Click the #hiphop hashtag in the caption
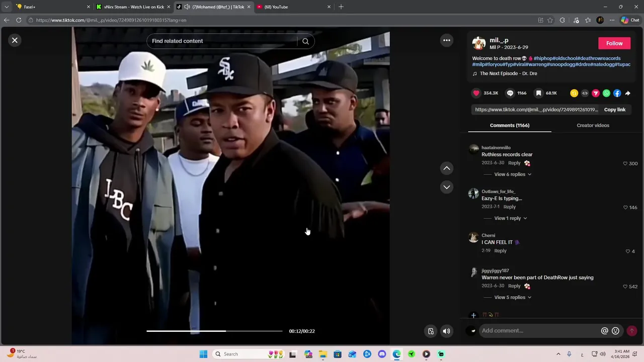Viewport: 644px width, 362px height. pyautogui.click(x=543, y=58)
